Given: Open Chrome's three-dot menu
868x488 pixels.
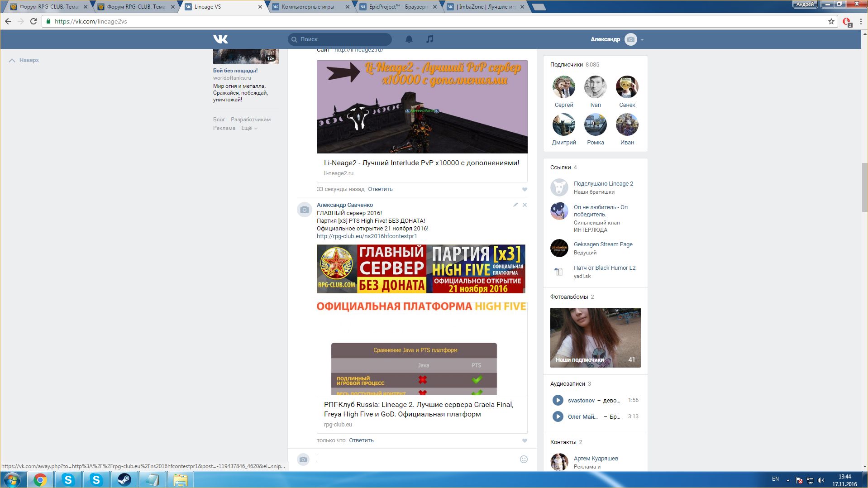Looking at the screenshot, I should [860, 21].
